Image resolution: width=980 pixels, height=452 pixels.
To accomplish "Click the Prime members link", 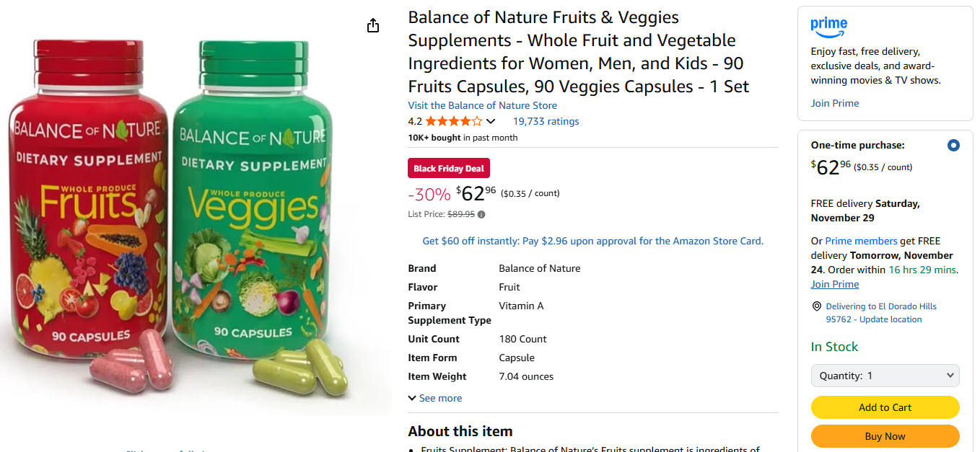I will 861,241.
